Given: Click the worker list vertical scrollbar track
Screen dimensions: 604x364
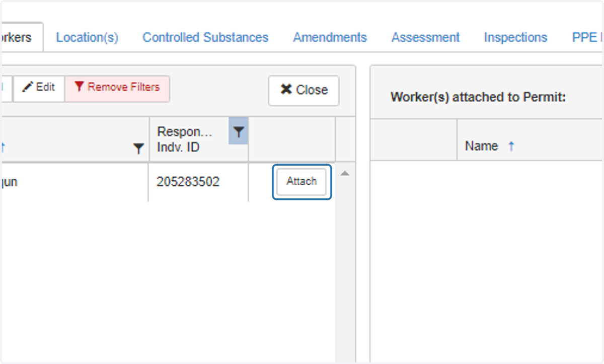Looking at the screenshot, I should 345,267.
